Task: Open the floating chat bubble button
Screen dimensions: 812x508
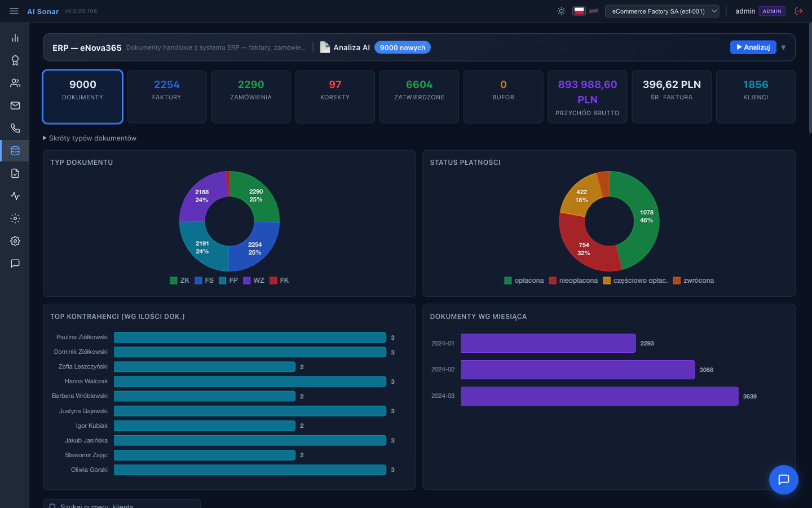Action: tap(783, 480)
